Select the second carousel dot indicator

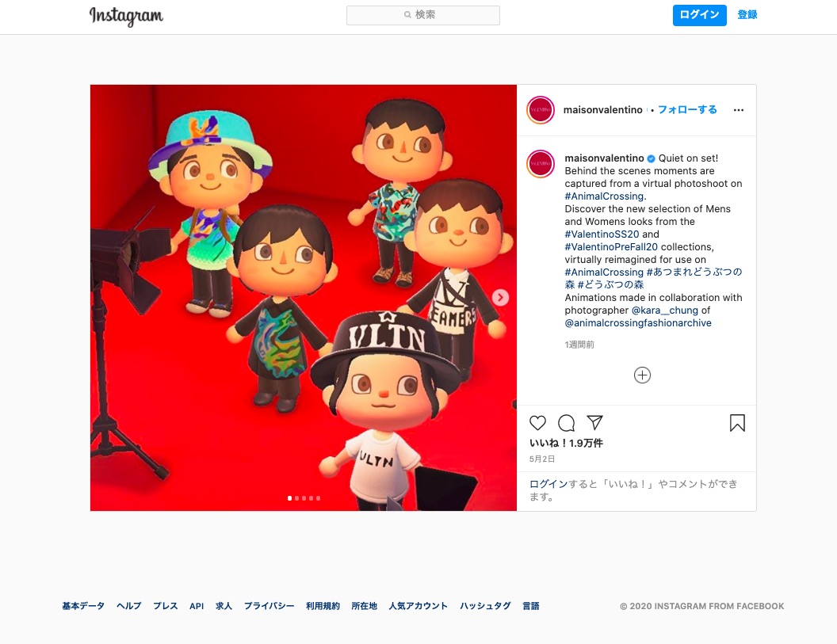point(296,498)
